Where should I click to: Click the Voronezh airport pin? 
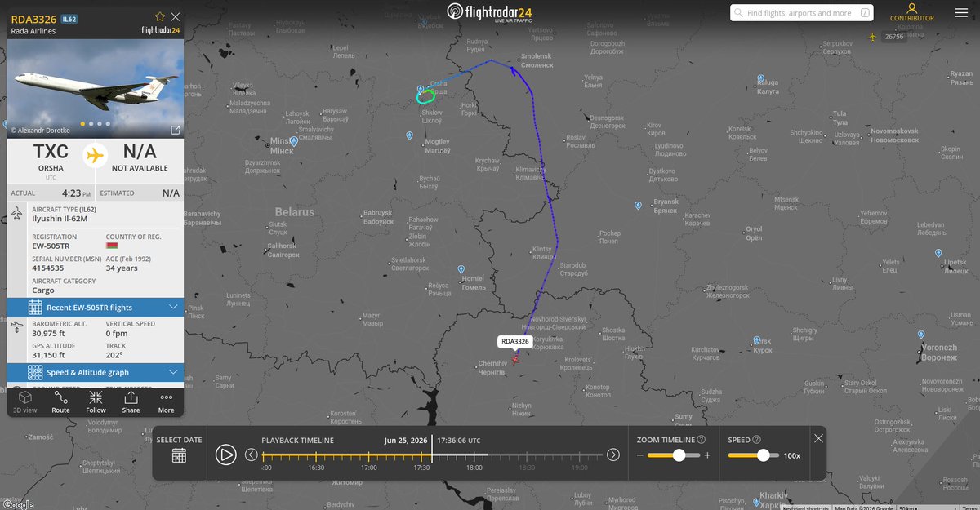tap(920, 335)
